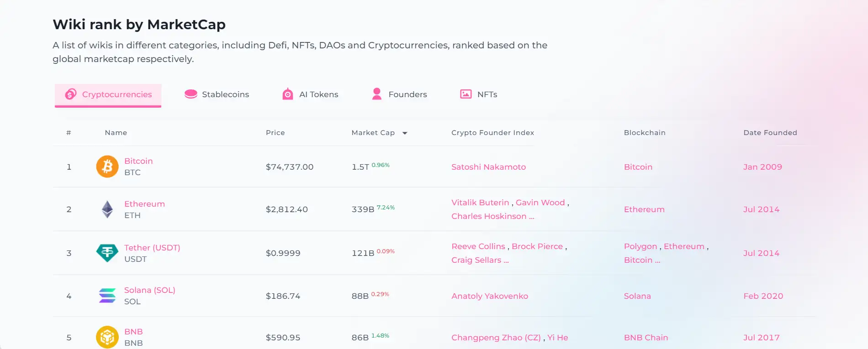868x349 pixels.
Task: Click the Market Cap column header
Action: point(373,133)
